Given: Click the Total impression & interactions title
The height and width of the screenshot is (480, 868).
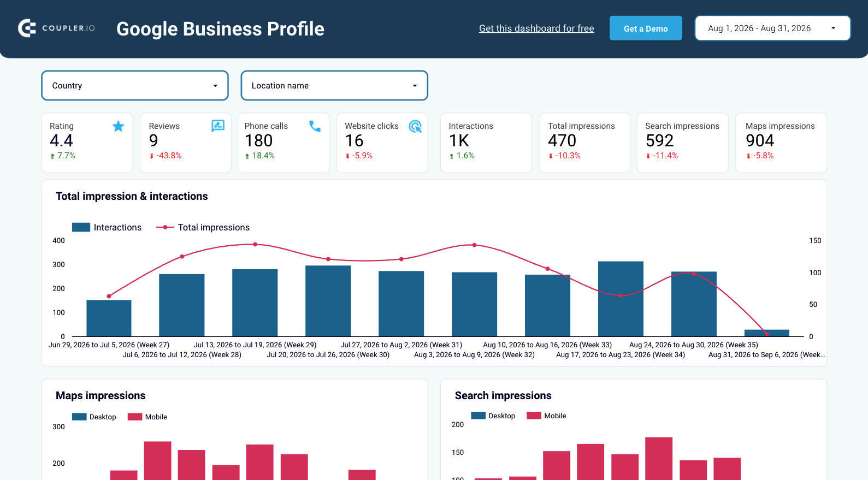Looking at the screenshot, I should click(x=132, y=196).
